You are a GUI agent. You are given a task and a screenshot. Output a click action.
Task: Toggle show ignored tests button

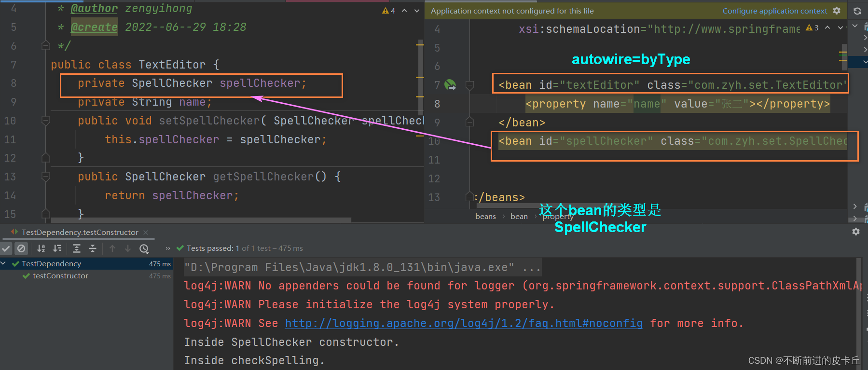[x=21, y=248]
